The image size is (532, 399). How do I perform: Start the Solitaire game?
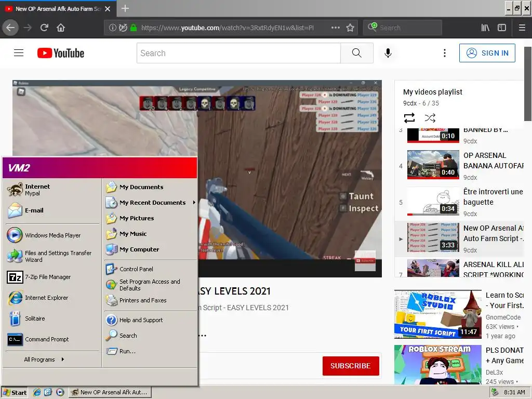pyautogui.click(x=52, y=318)
